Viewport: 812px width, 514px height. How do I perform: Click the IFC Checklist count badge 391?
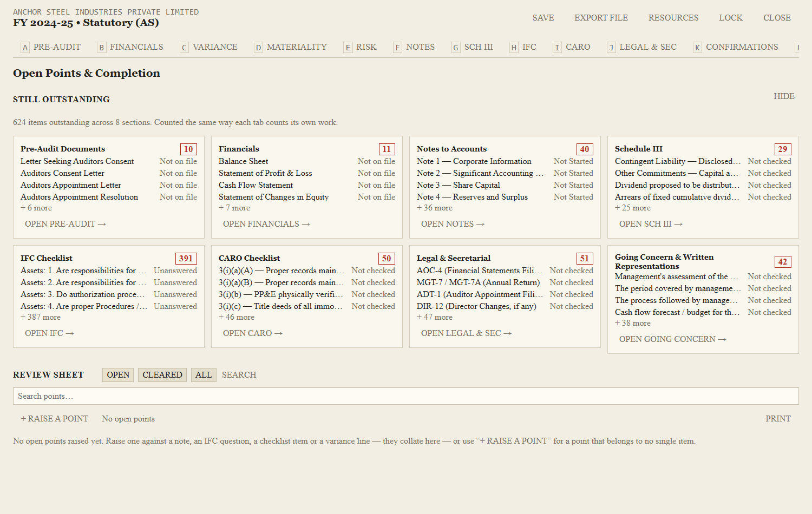[x=186, y=259]
